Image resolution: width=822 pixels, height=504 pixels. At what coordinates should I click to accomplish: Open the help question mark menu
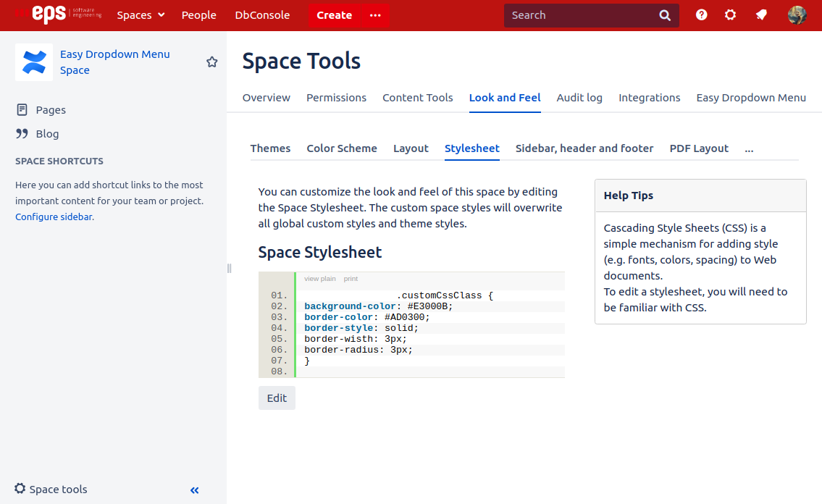coord(701,15)
